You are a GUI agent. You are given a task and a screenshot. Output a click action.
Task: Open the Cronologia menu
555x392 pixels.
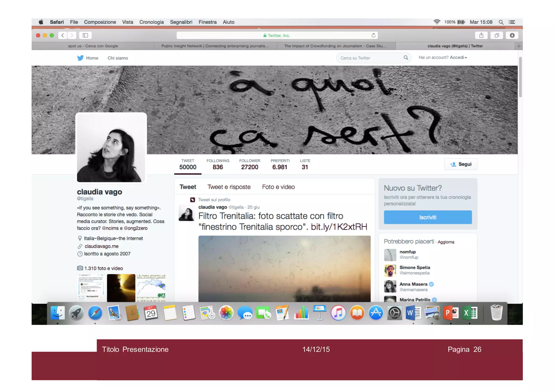151,22
